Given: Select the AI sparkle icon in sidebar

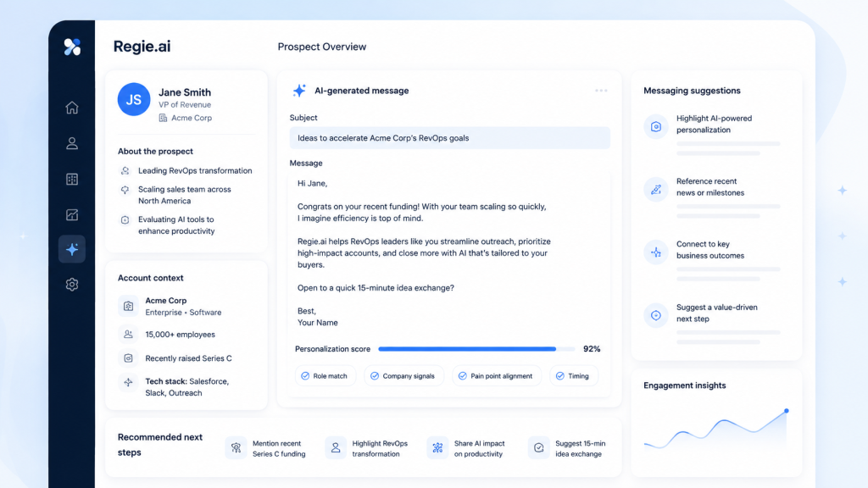Looking at the screenshot, I should 72,249.
